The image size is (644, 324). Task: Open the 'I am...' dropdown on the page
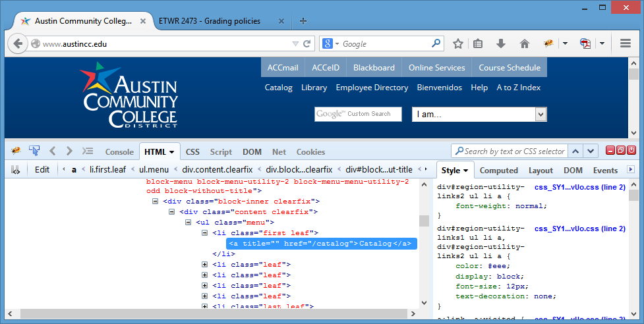point(541,114)
